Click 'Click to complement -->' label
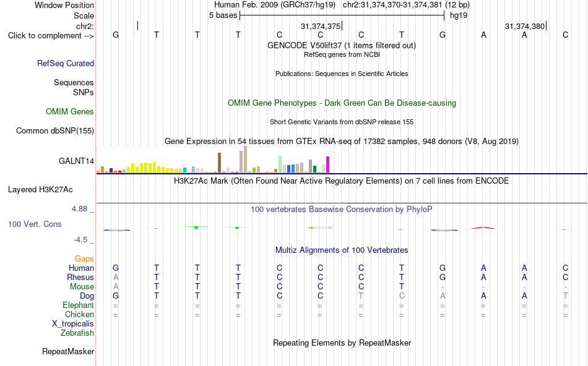This screenshot has height=366, width=588. pos(51,36)
